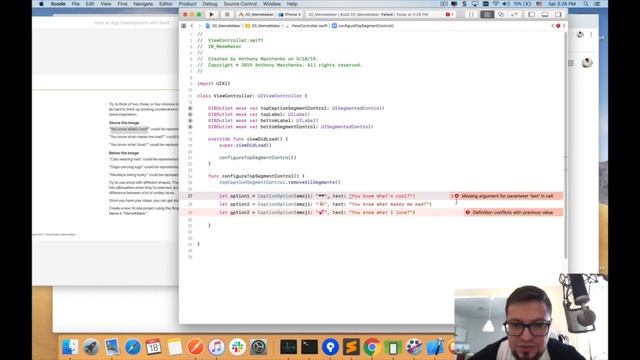
Task: Open Launchpad from the Dock
Action: (91, 347)
